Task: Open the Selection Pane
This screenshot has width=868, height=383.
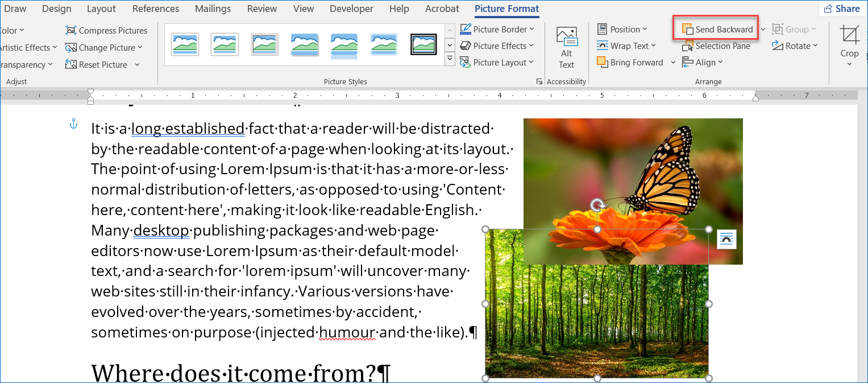Action: click(x=716, y=46)
